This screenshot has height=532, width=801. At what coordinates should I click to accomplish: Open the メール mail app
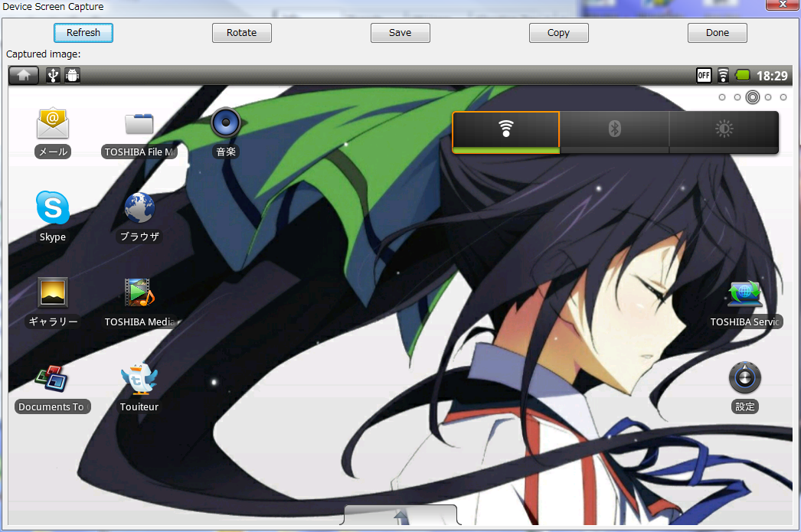[x=53, y=123]
